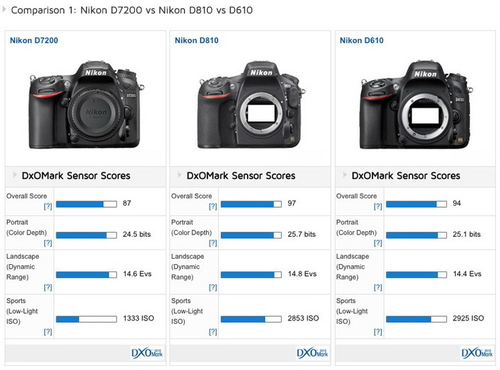Click the DxOMark logo under the D610 panel
The width and height of the screenshot is (500, 370).
[x=477, y=353]
